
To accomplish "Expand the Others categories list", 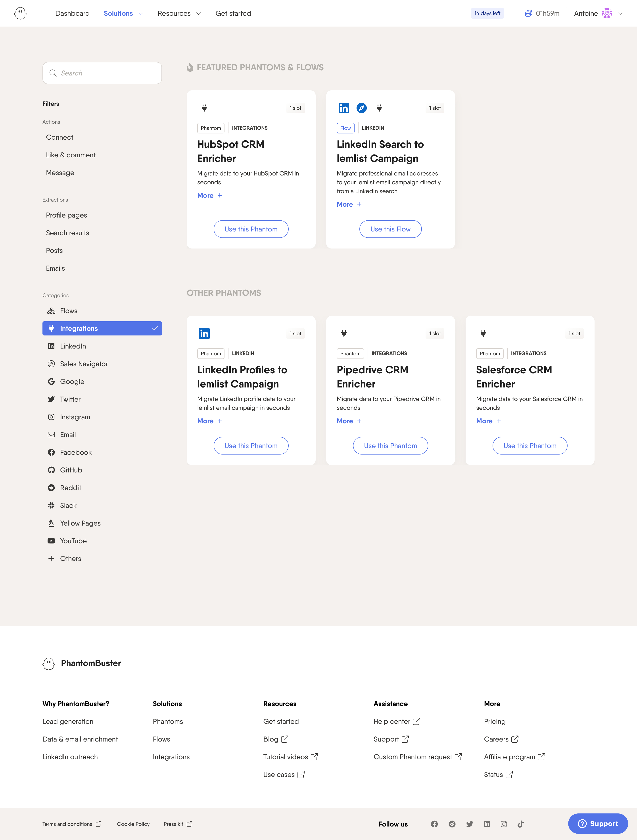I will click(x=102, y=558).
